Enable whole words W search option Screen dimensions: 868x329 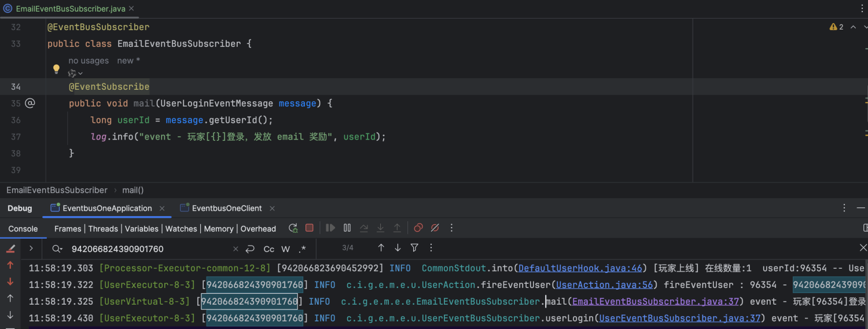pyautogui.click(x=285, y=249)
